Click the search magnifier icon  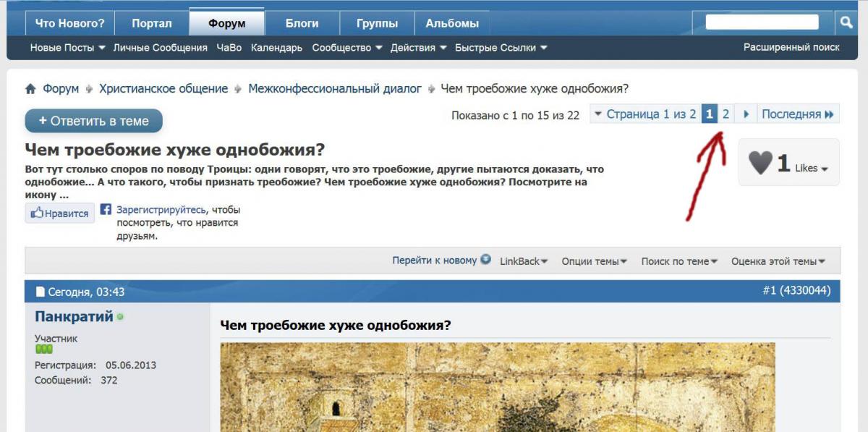[846, 22]
